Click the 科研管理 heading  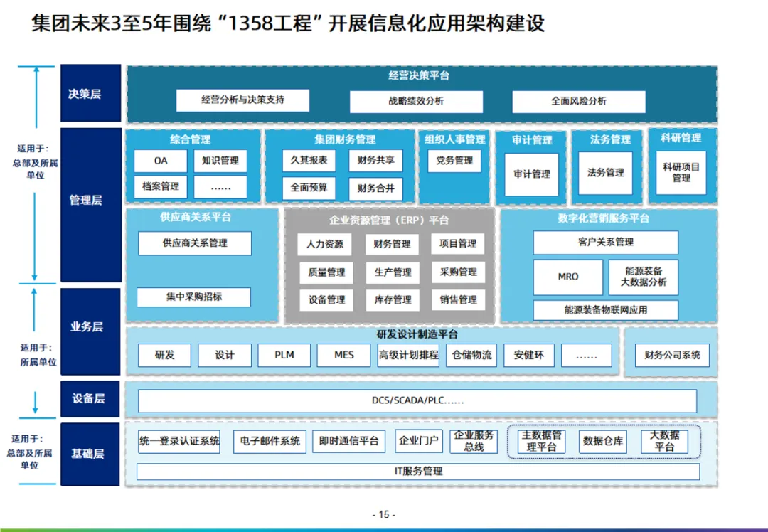681,138
